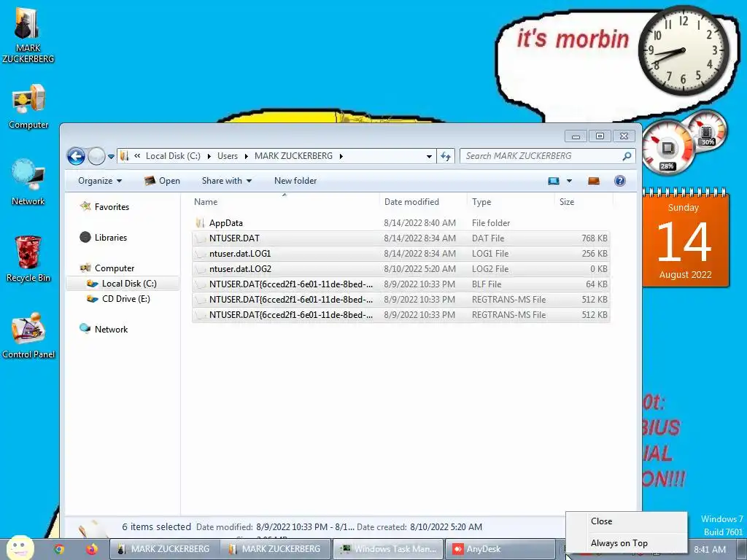Image resolution: width=747 pixels, height=560 pixels.
Task: Open the Start button smiley orb
Action: pos(20,548)
